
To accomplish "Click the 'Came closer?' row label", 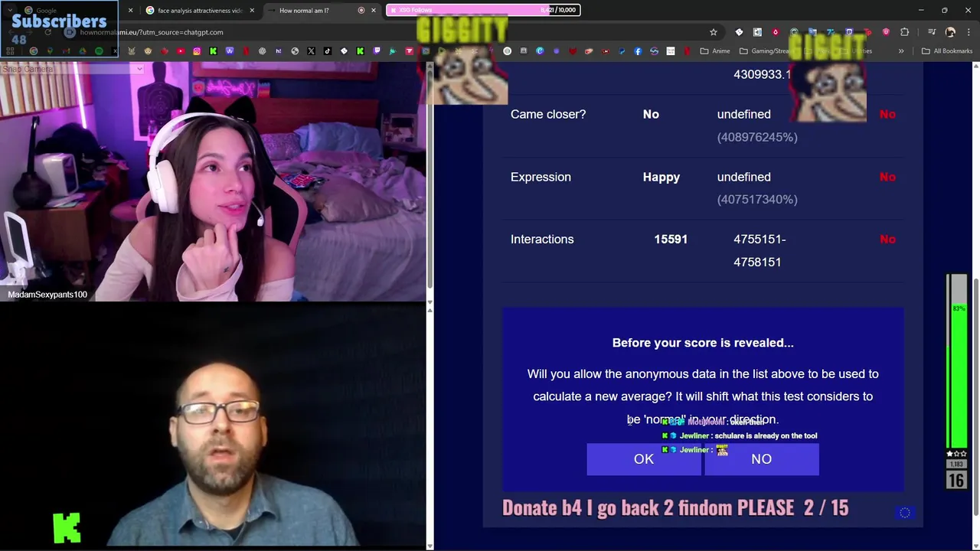I will pyautogui.click(x=548, y=114).
